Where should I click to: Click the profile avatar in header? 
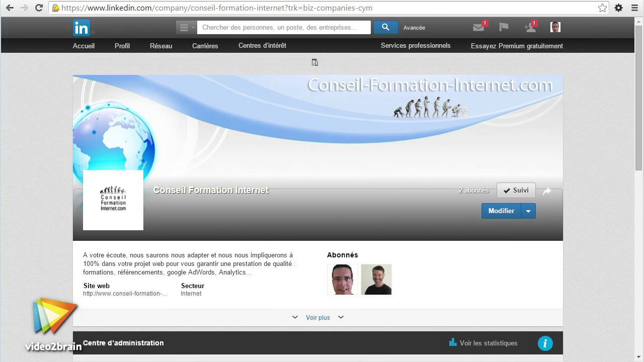click(555, 27)
